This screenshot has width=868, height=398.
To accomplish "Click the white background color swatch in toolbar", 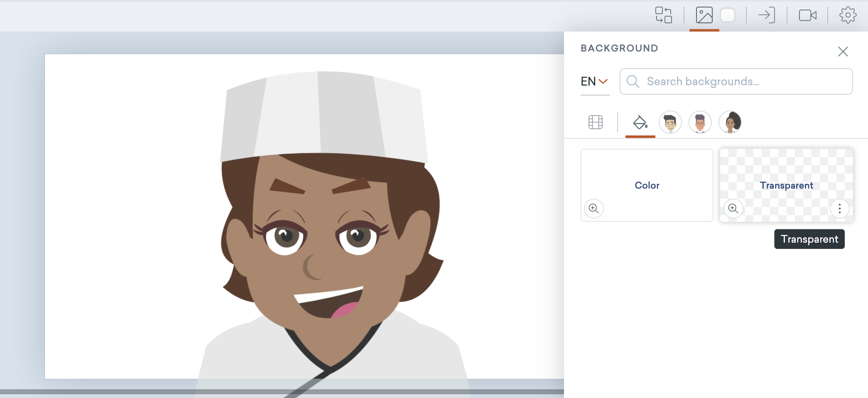I will 728,15.
